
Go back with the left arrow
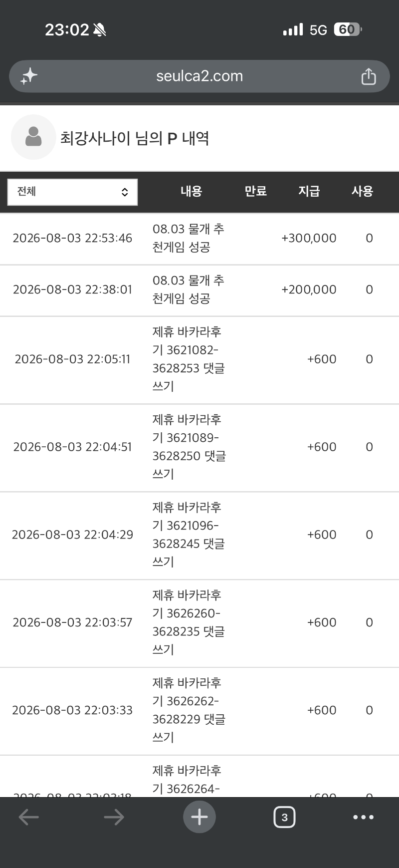pyautogui.click(x=28, y=817)
